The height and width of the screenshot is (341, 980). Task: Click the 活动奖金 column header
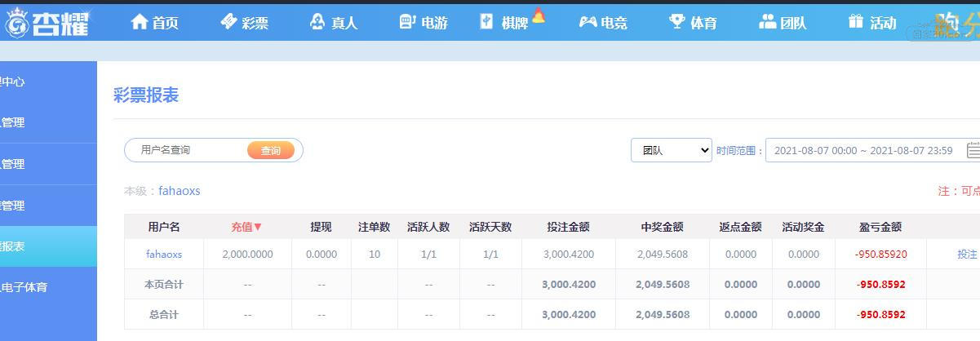coord(804,227)
